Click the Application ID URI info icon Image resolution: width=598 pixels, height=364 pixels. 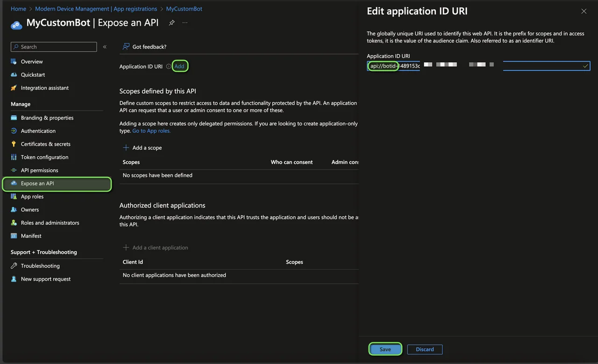point(168,66)
